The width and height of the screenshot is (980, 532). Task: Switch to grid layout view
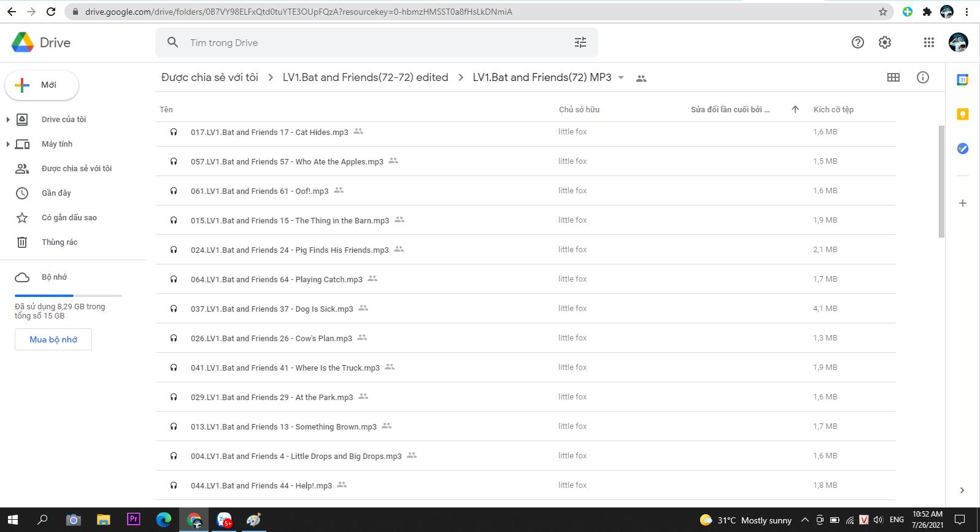893,77
